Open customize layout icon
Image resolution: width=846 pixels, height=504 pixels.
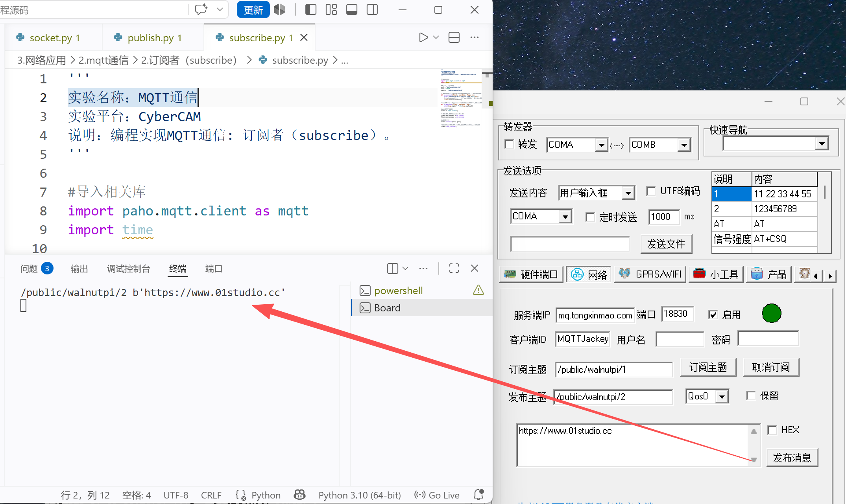coord(331,9)
